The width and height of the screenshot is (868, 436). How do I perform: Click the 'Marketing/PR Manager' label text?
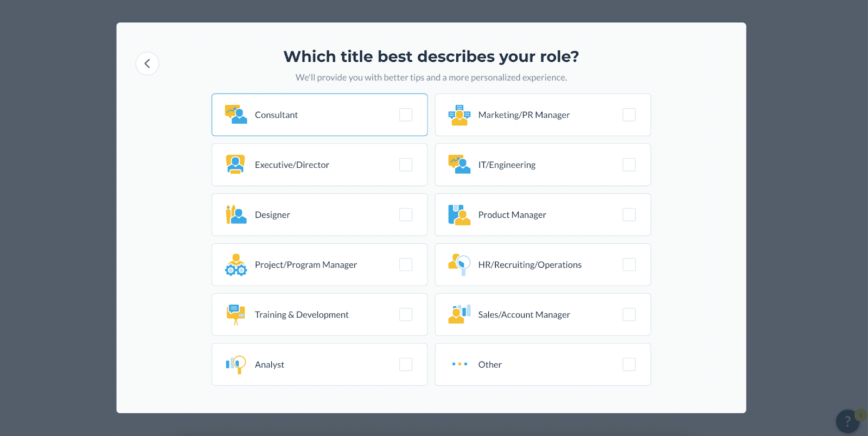tap(524, 115)
